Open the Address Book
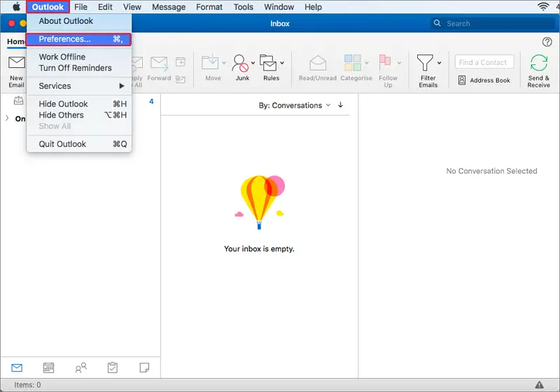 pos(484,80)
